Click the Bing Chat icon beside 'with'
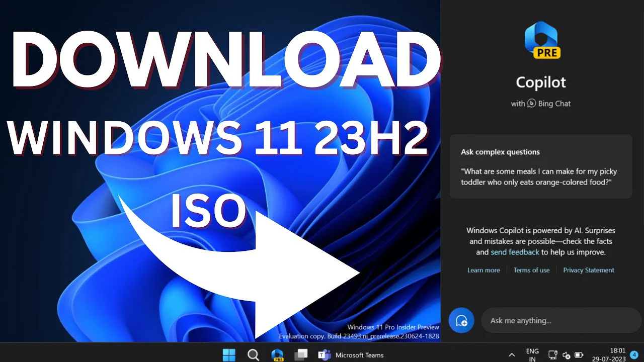This screenshot has height=362, width=644. [x=532, y=104]
